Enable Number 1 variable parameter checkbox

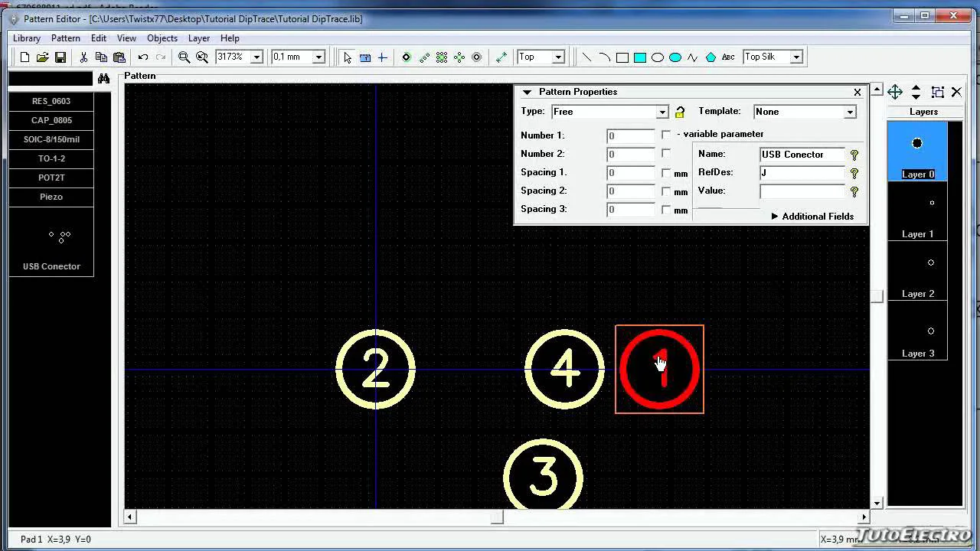point(666,135)
